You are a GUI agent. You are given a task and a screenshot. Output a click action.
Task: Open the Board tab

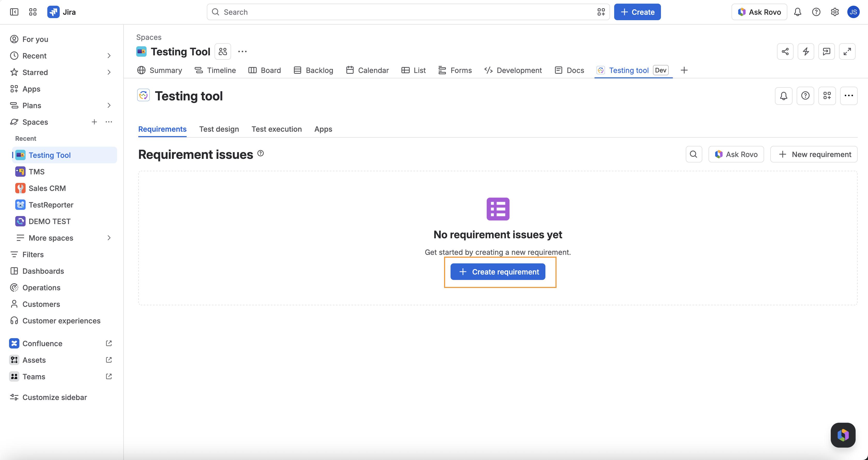(264, 70)
